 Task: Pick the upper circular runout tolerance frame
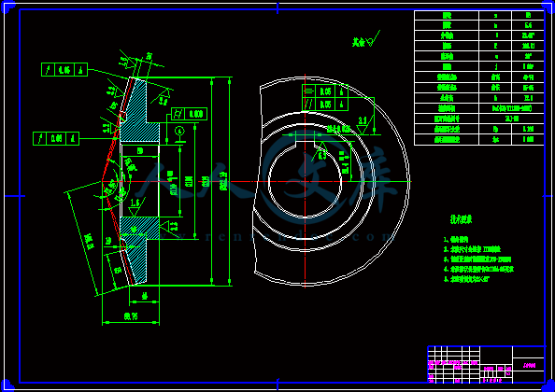pyautogui.click(x=64, y=69)
